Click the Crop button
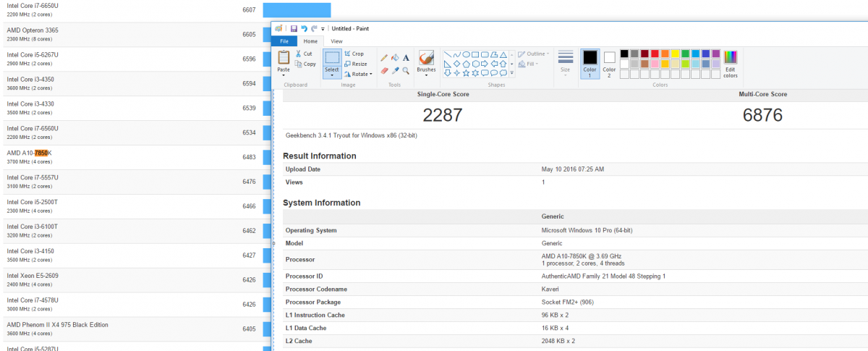The width and height of the screenshot is (868, 351). point(354,54)
